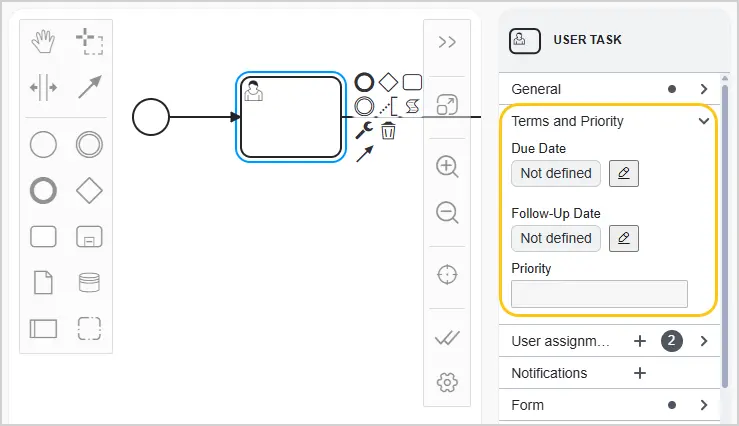Viewport: 739px width, 426px height.
Task: Delete the selected task with trash icon
Action: [x=388, y=131]
